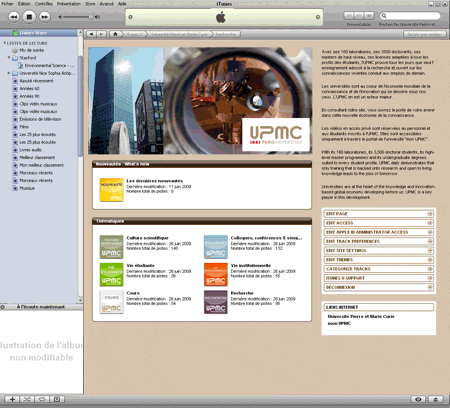Select Émissions de télévision playlist
This screenshot has width=450, height=408.
coord(40,119)
